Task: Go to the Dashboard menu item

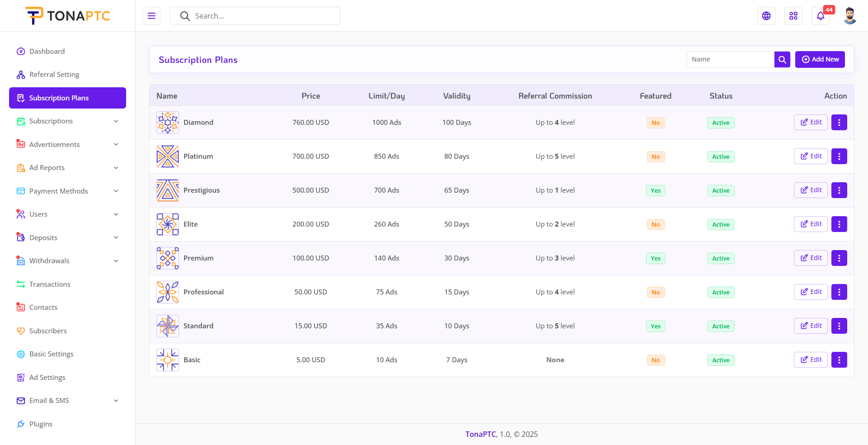Action: pyautogui.click(x=47, y=52)
